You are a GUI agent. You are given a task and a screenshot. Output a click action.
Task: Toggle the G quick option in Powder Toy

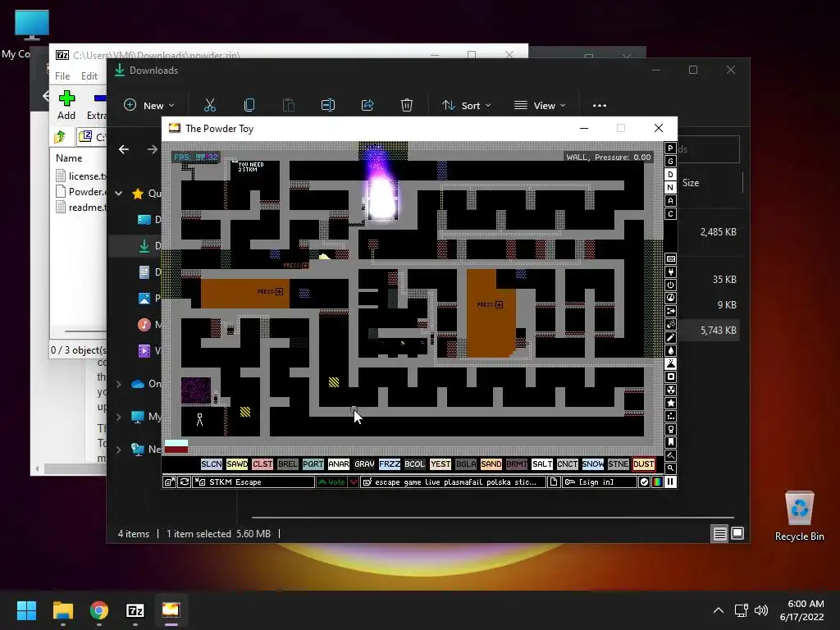coord(670,162)
